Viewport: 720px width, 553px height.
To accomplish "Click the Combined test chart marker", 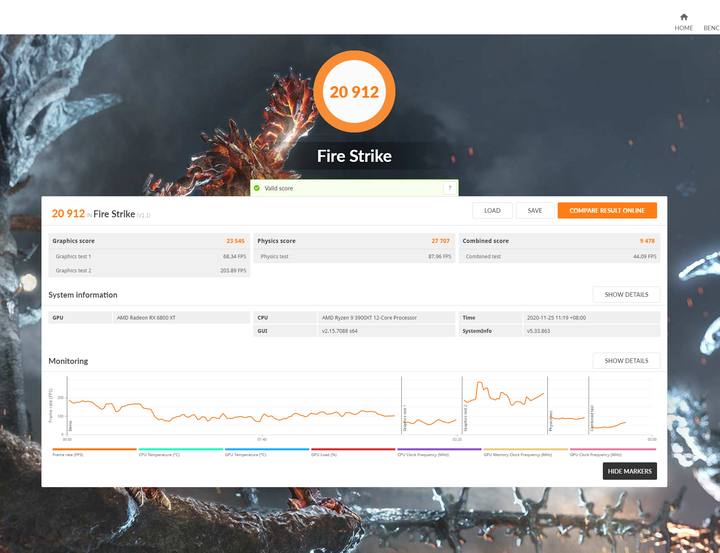I will (592, 418).
